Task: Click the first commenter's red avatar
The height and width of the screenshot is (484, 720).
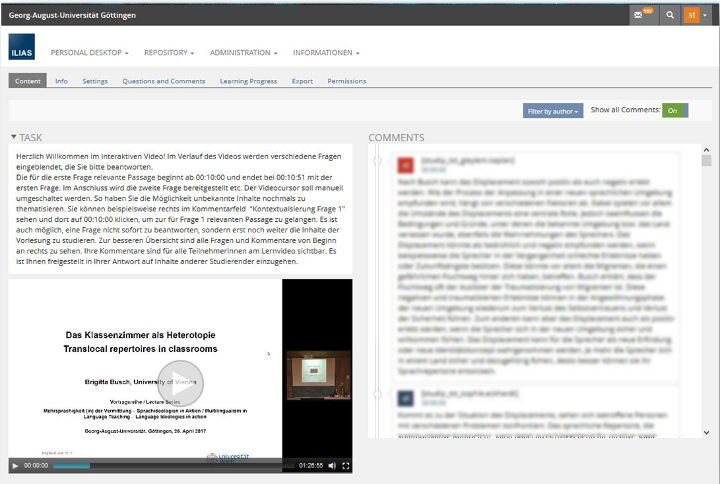Action: [405, 166]
